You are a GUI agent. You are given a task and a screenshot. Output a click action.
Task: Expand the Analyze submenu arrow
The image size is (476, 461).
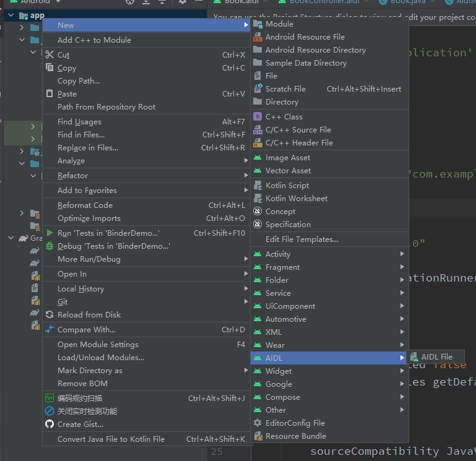(246, 160)
